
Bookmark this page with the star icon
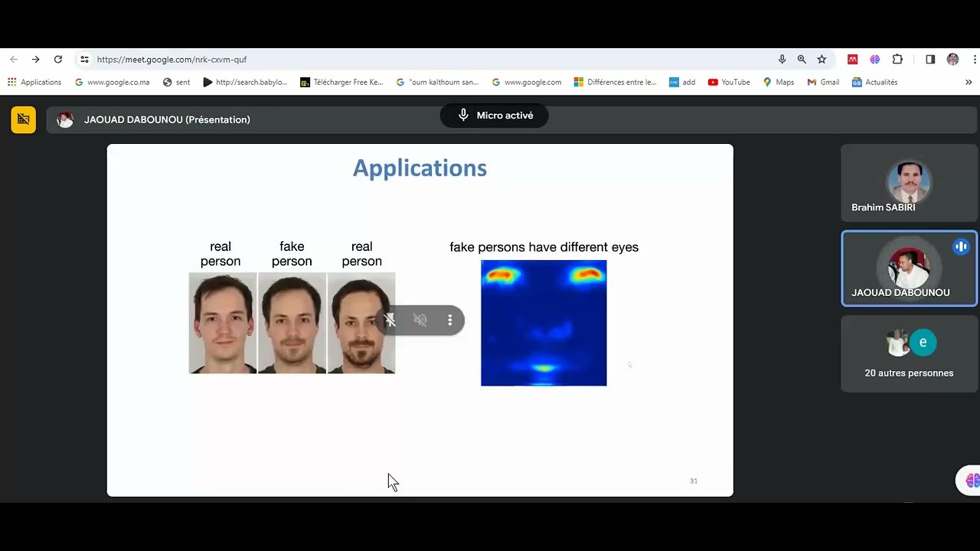click(x=822, y=59)
